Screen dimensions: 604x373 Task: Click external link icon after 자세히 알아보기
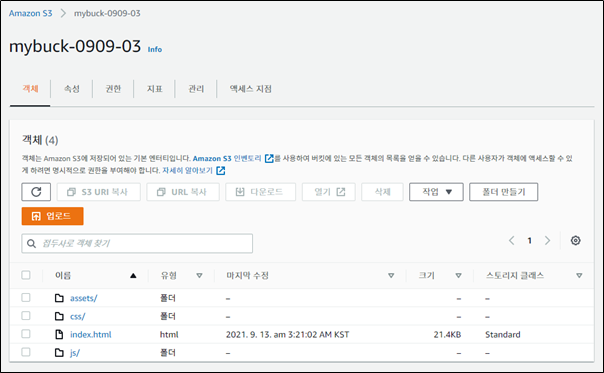tap(221, 170)
